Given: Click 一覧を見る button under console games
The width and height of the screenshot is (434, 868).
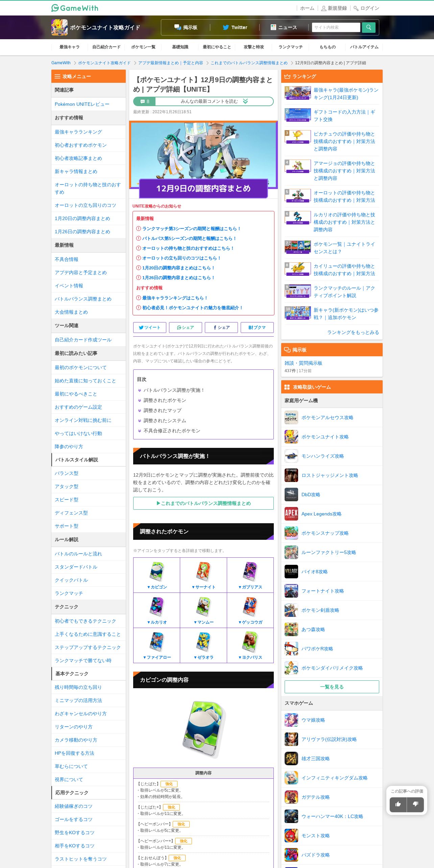Looking at the screenshot, I should click(x=332, y=687).
